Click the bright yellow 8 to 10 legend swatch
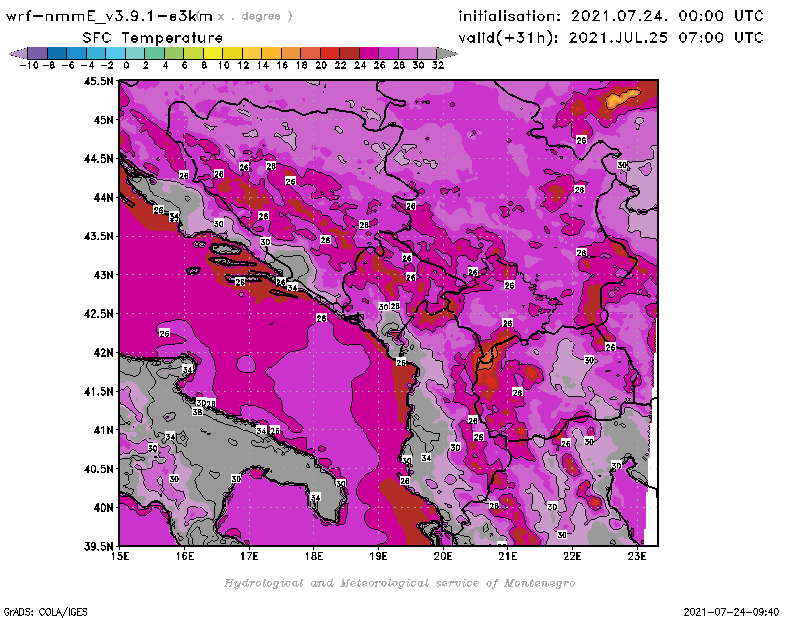Screen dimensions: 800x618 tap(213, 54)
